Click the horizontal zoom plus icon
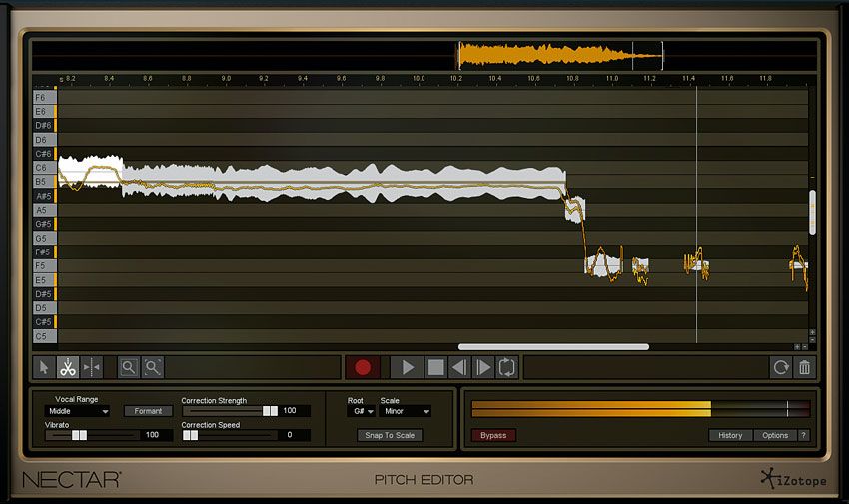This screenshot has width=849, height=504. coord(797,347)
